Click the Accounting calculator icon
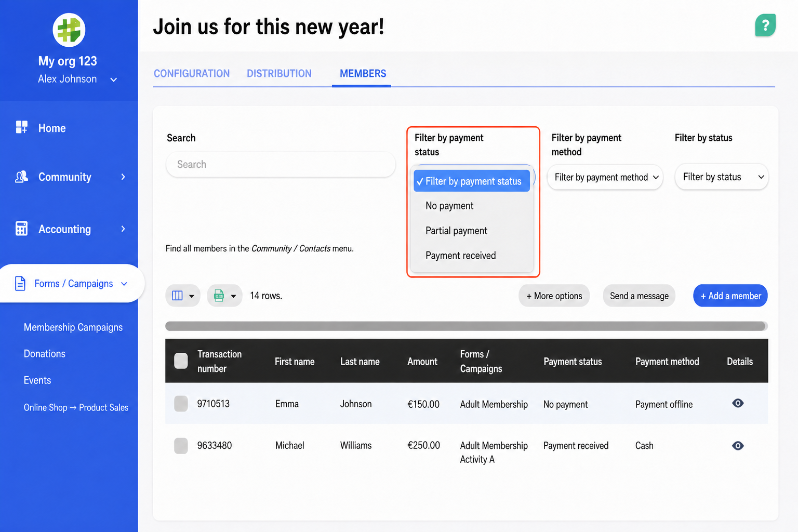The height and width of the screenshot is (532, 798). pyautogui.click(x=22, y=229)
